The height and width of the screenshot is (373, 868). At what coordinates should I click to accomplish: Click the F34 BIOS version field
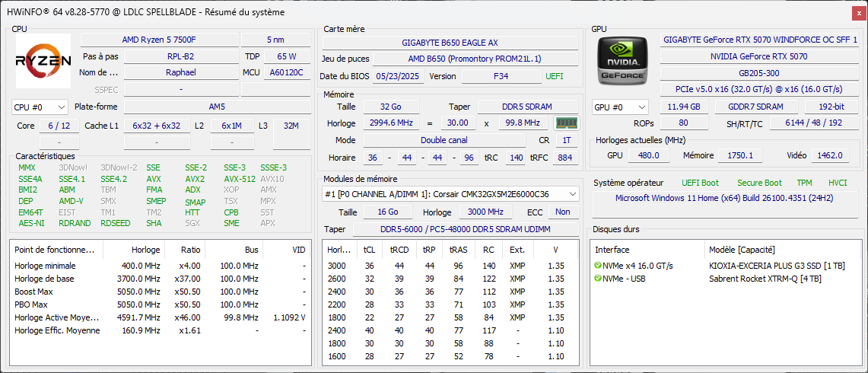[501, 76]
